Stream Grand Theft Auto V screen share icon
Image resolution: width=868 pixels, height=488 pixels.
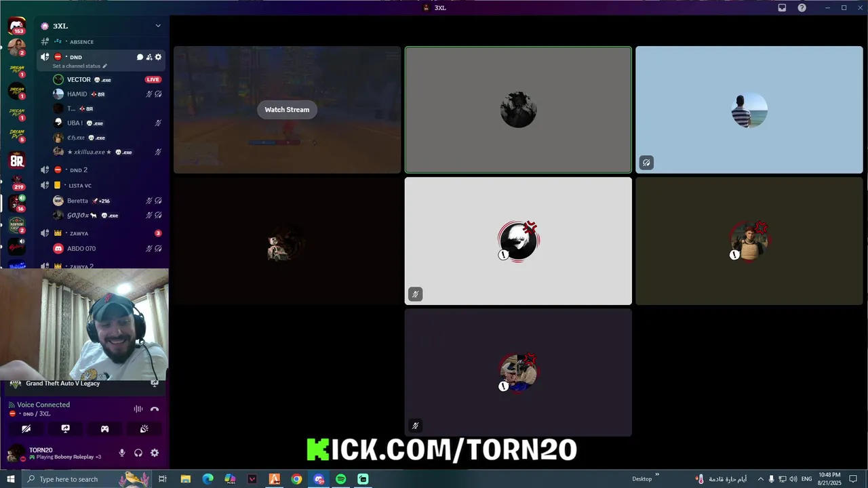155,384
